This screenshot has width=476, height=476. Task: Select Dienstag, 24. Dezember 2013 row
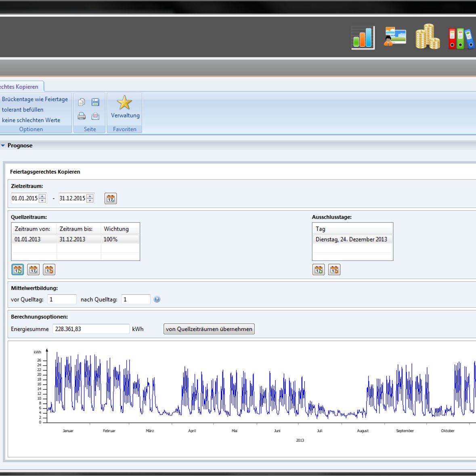tap(352, 239)
